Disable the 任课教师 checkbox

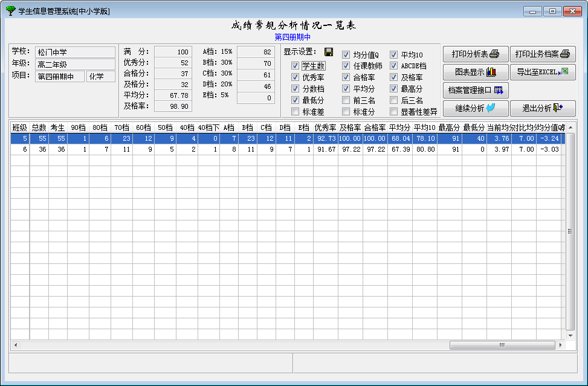click(346, 66)
